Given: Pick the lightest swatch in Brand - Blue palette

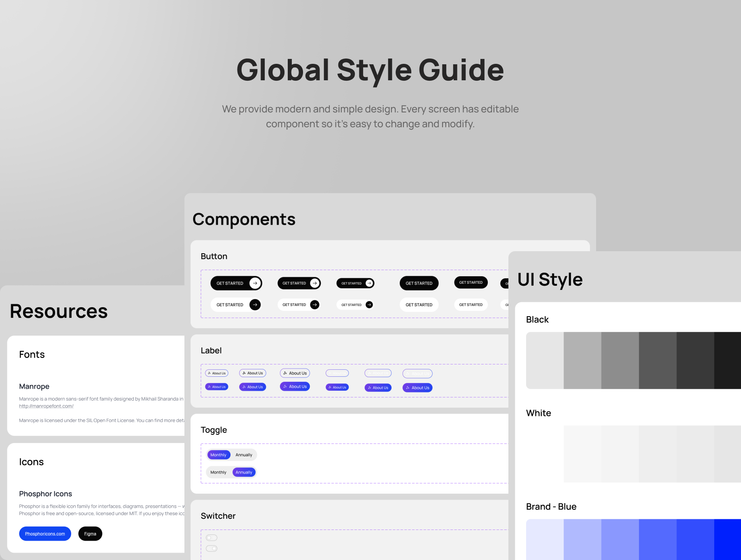Looking at the screenshot, I should [545, 539].
